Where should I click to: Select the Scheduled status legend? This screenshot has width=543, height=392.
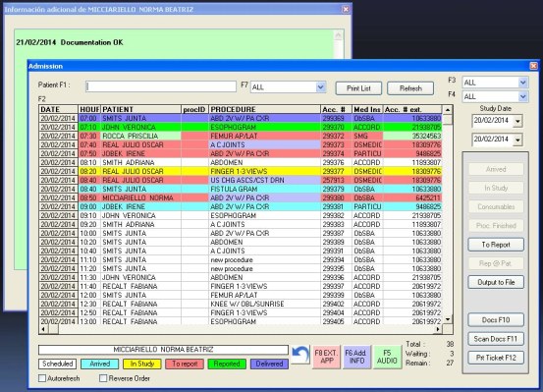(58, 364)
